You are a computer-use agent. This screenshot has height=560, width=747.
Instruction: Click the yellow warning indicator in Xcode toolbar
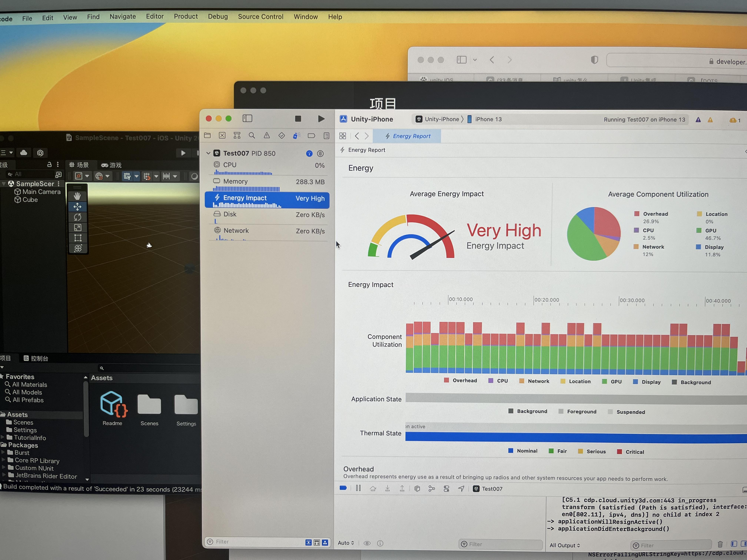[710, 120]
